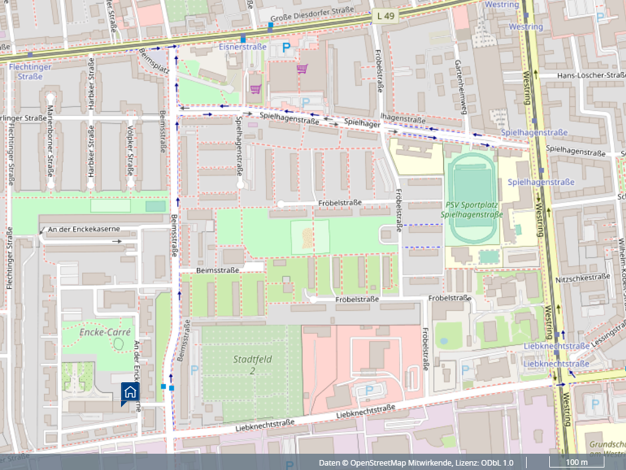626x470 pixels.
Task: Select the parking icon in the pink area
Action: tap(372, 391)
